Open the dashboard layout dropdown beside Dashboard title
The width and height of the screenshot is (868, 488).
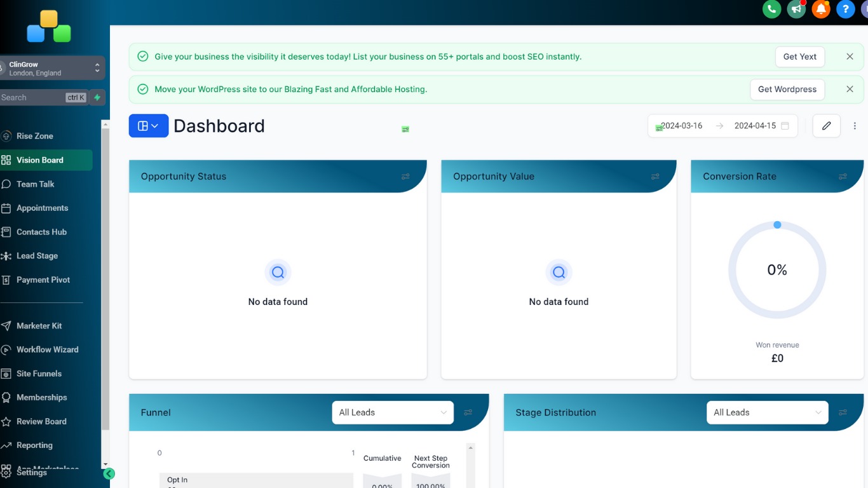click(148, 125)
